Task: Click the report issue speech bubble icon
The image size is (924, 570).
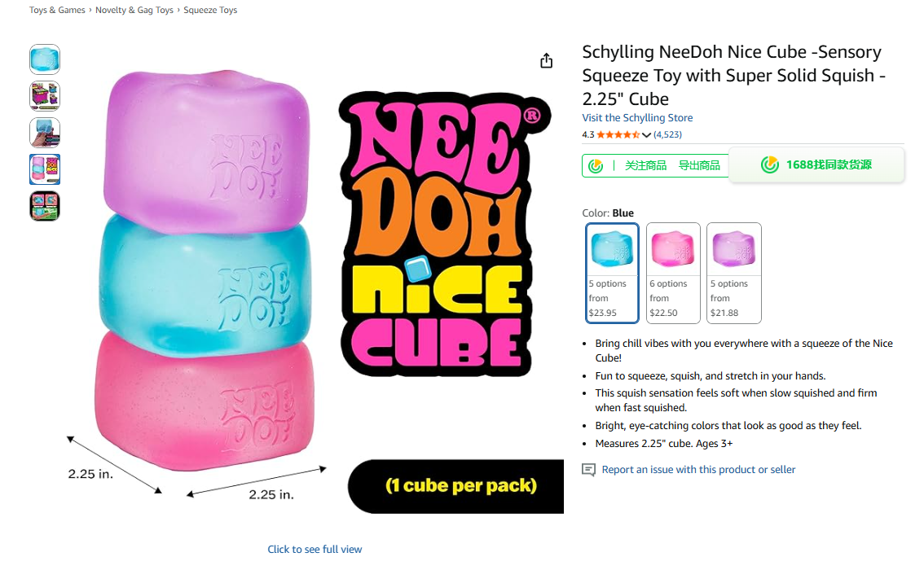Action: [x=588, y=470]
